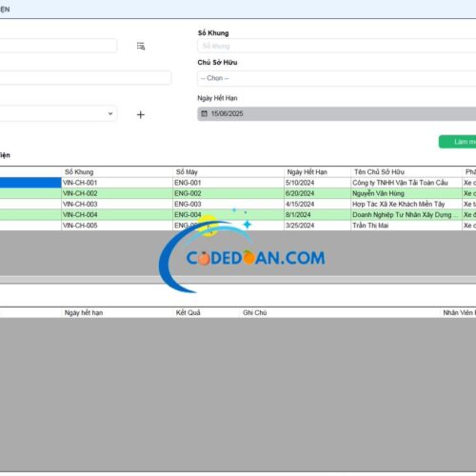Image resolution: width=476 pixels, height=476 pixels.
Task: Sort by Số Máy column header
Action: tap(228, 172)
